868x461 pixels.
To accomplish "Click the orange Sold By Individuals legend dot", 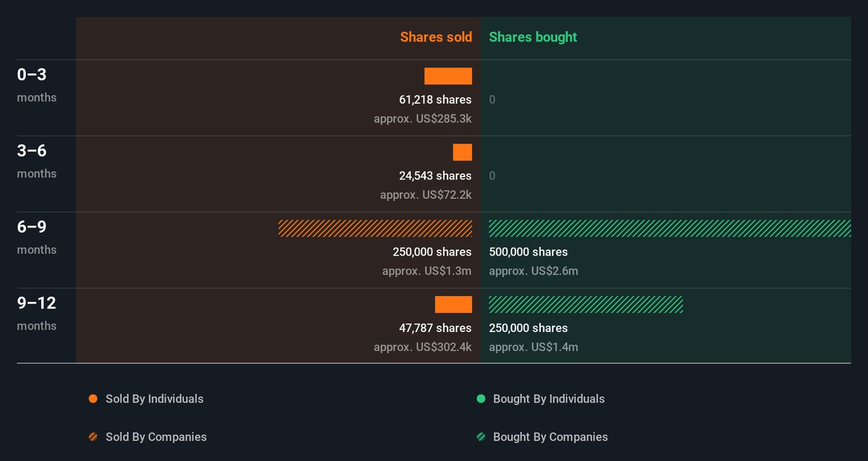I will pyautogui.click(x=93, y=399).
